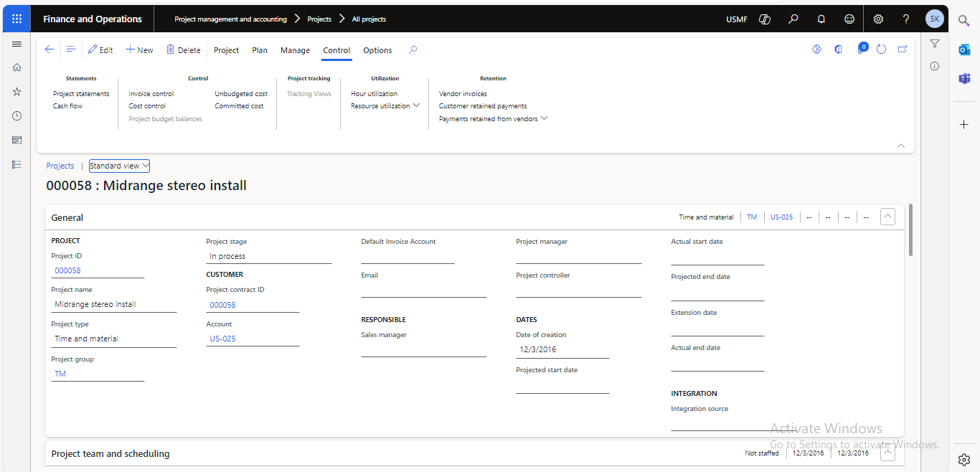Screen dimensions: 980x472
Task: Expand Payments retained from vendors menu
Action: 493,119
